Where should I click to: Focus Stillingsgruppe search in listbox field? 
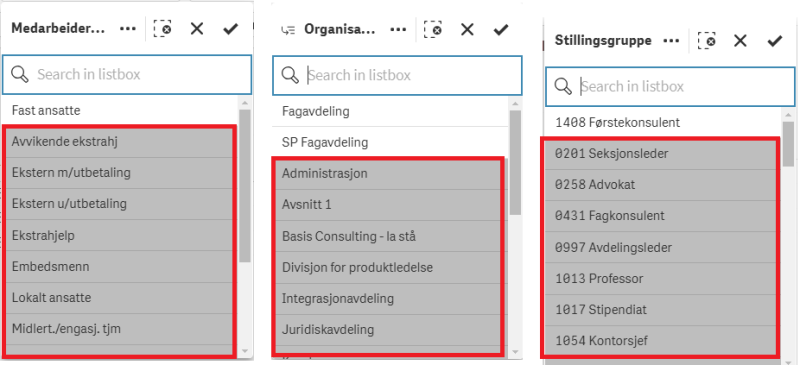click(x=670, y=87)
